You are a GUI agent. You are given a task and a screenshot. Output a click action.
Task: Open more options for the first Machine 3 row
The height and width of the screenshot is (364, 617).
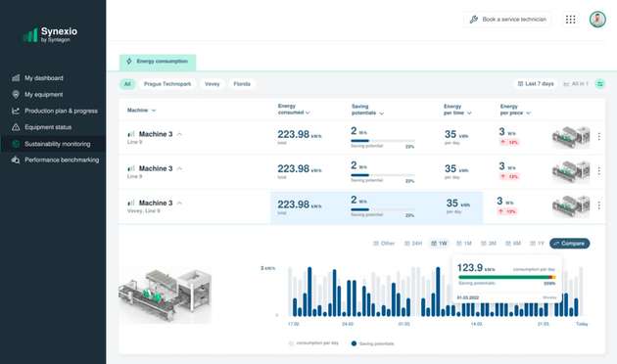[599, 136]
